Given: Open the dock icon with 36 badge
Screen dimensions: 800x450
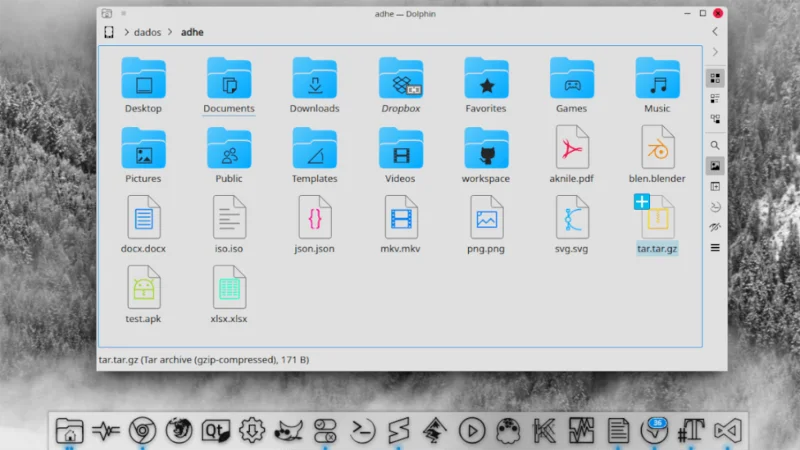Looking at the screenshot, I should [x=655, y=431].
